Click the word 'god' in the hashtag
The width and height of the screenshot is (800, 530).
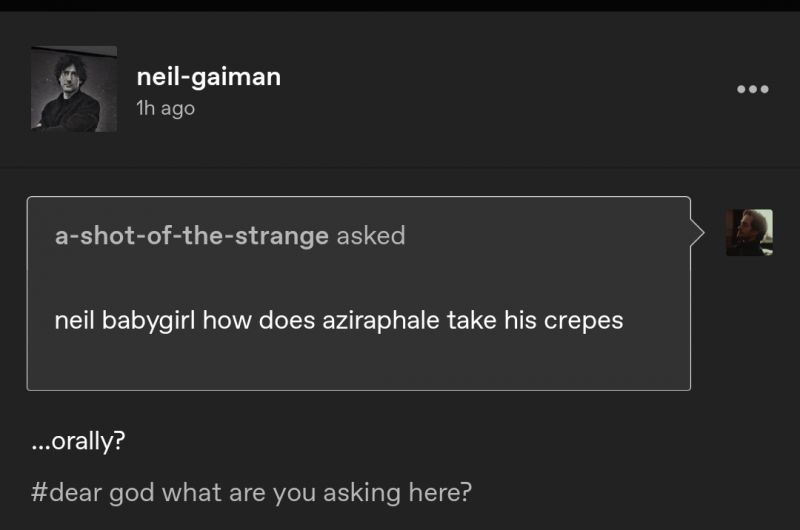click(x=132, y=494)
